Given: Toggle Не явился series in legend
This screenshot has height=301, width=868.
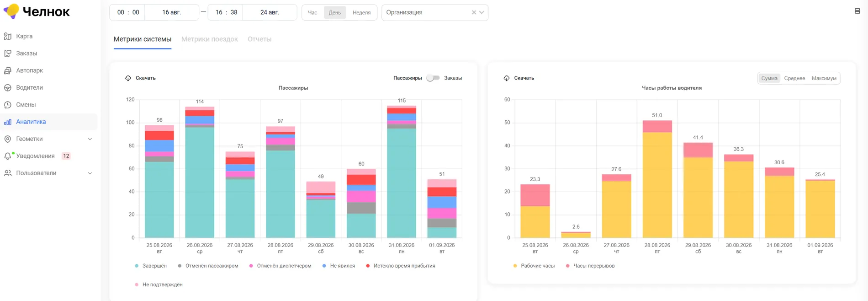Looking at the screenshot, I should (x=339, y=266).
